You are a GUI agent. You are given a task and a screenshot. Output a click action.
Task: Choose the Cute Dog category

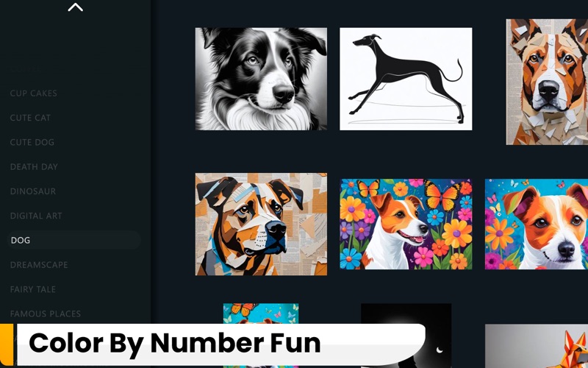[x=32, y=142]
